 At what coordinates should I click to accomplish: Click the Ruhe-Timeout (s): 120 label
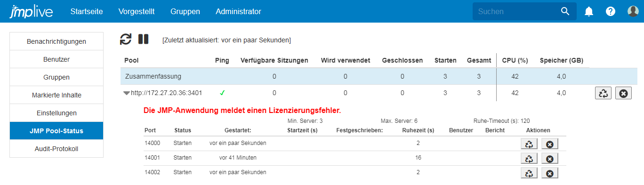coord(502,121)
